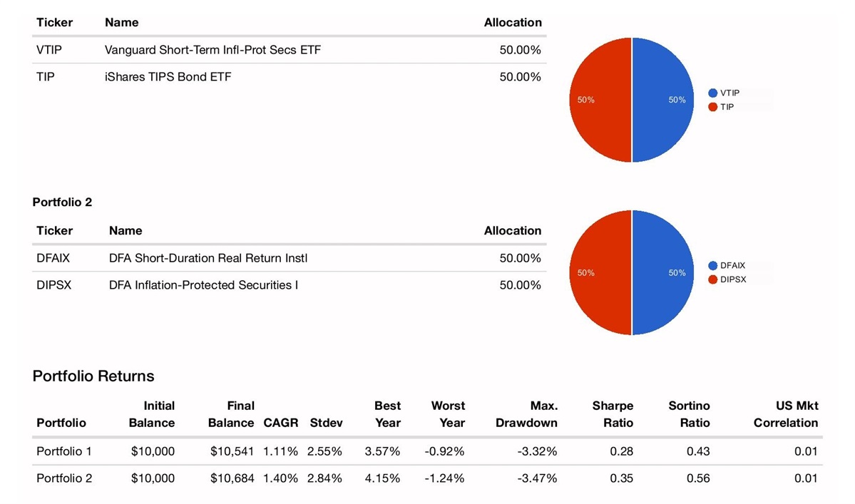
Task: Click the DFA Short-Duration Real Return Instl name
Action: click(208, 258)
